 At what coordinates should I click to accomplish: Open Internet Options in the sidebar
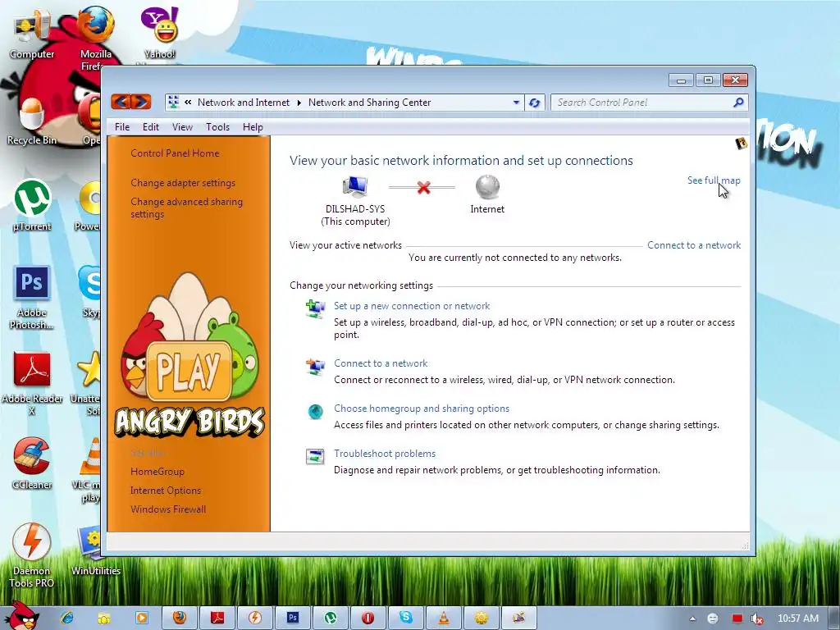(x=166, y=491)
